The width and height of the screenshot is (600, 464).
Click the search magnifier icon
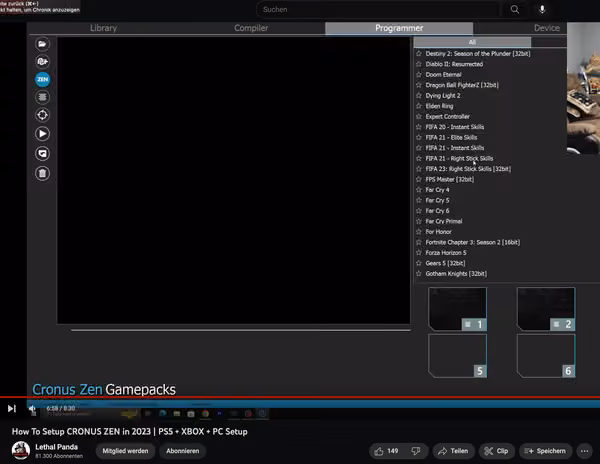pos(515,10)
